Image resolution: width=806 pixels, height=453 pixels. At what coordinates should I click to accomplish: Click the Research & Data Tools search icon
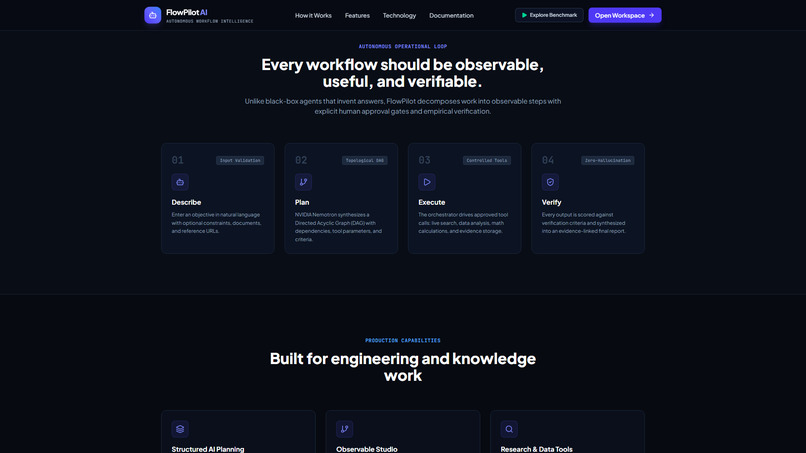pos(509,429)
